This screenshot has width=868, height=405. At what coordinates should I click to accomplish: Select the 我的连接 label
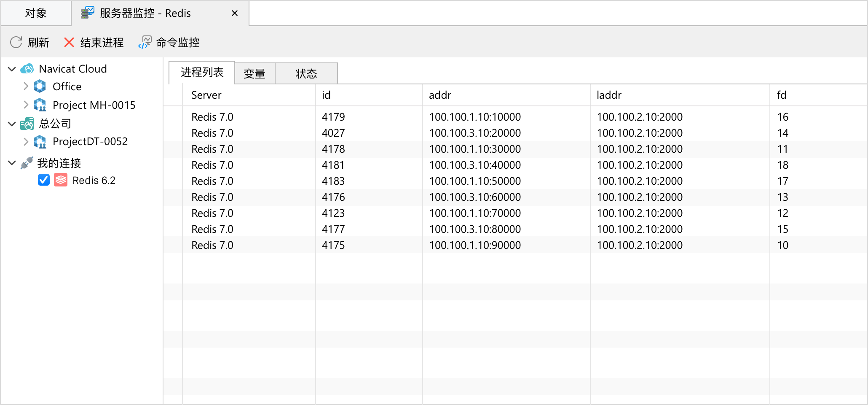59,163
